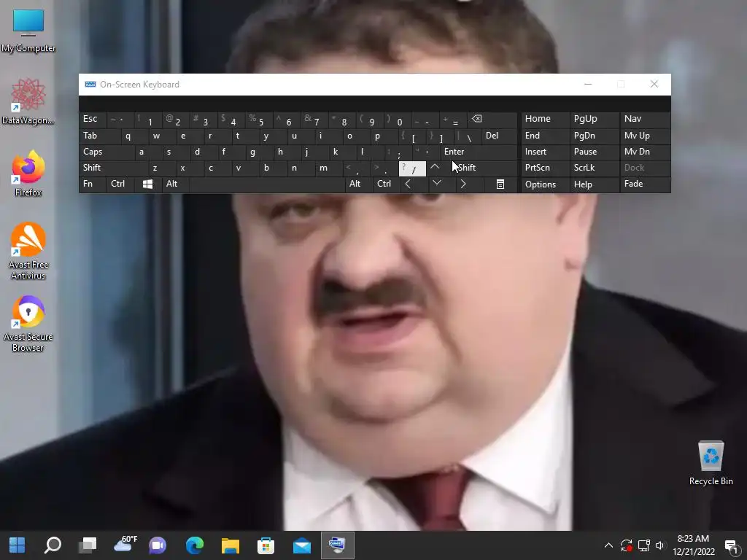Open the notification center icon
747x560 pixels.
point(731,547)
